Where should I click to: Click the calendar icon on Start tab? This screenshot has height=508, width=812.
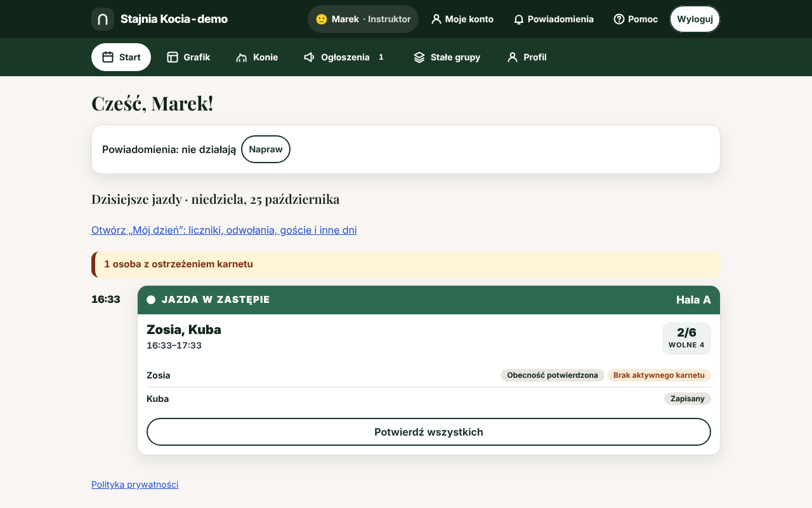[x=108, y=57]
